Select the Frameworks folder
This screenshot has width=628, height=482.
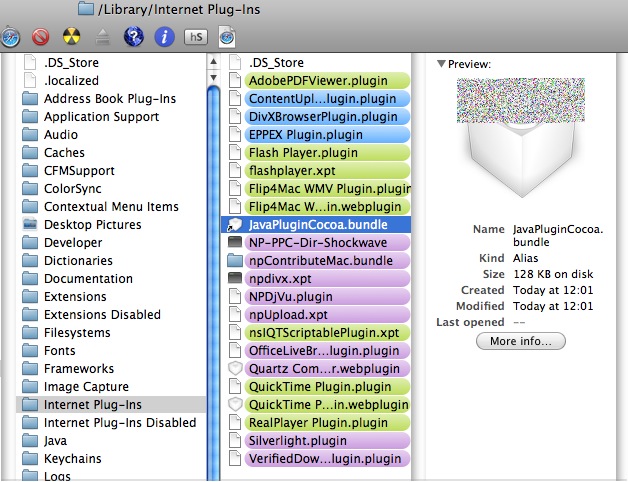tap(111, 369)
